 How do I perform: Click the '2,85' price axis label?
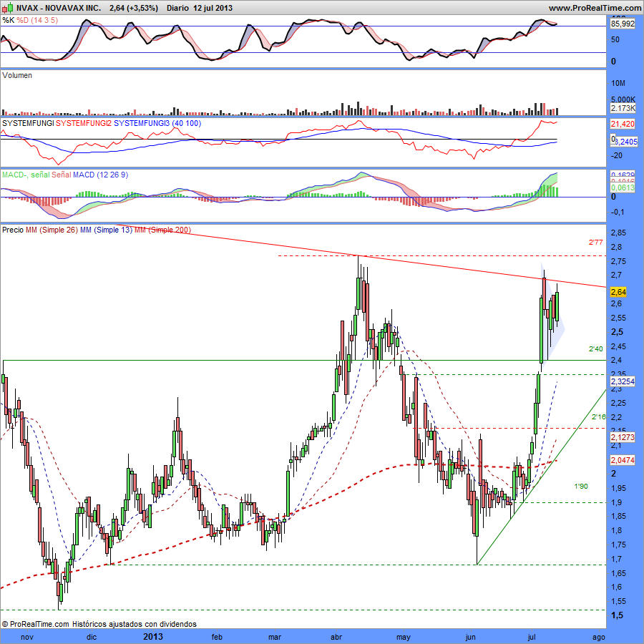point(618,233)
